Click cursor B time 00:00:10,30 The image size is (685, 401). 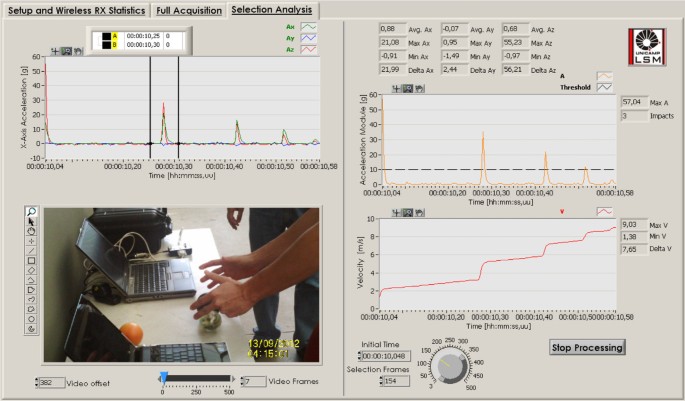tap(143, 45)
